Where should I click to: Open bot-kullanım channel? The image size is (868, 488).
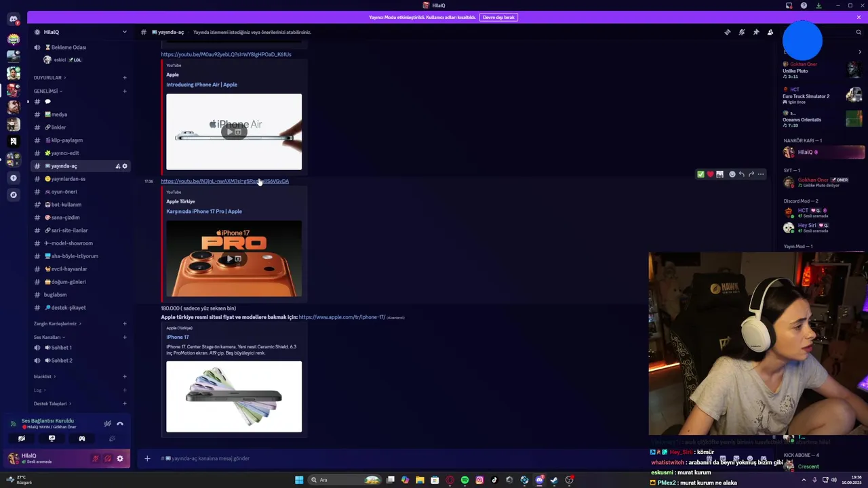pos(81,205)
